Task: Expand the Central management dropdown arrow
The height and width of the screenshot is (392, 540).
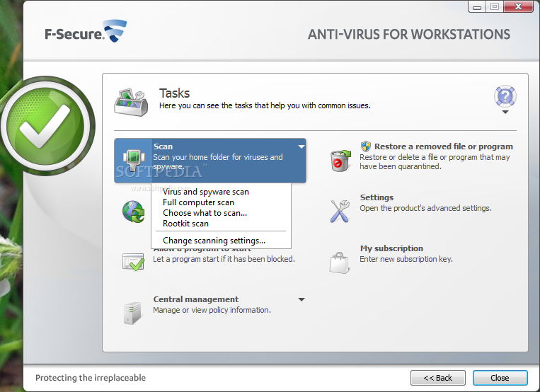Action: (301, 300)
